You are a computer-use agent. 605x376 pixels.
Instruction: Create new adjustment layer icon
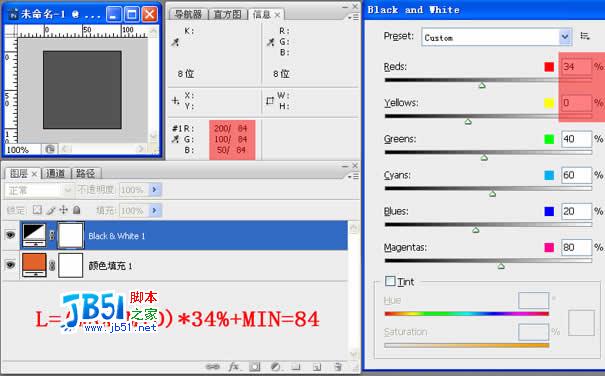tap(275, 366)
